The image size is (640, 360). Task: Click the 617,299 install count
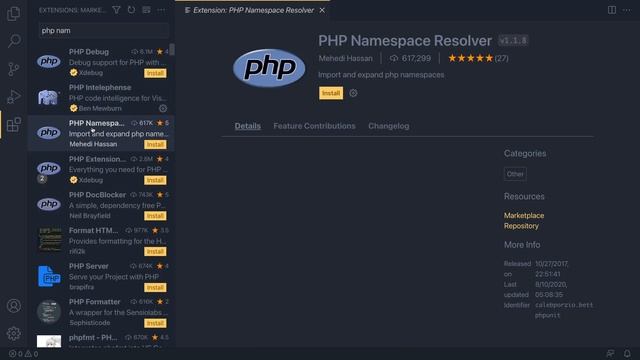[411, 58]
